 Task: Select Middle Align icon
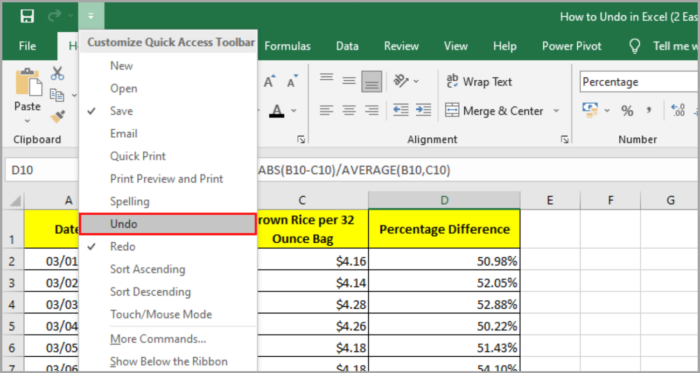tap(349, 82)
